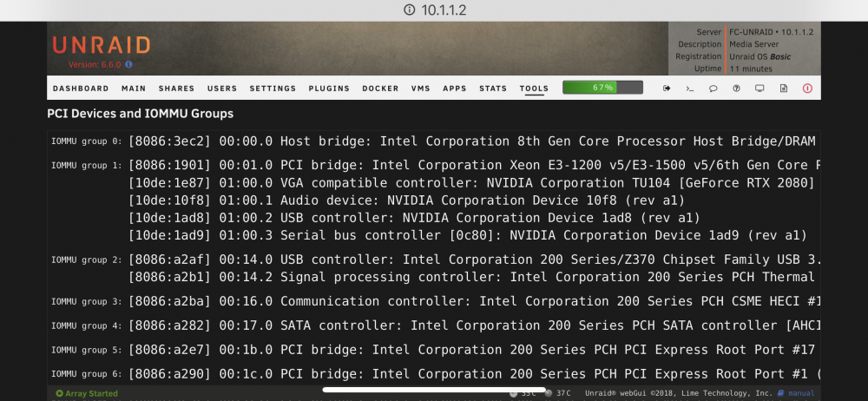Click the CSME HECI Communication controller line
Image resolution: width=868 pixels, height=401 pixels.
(475, 302)
